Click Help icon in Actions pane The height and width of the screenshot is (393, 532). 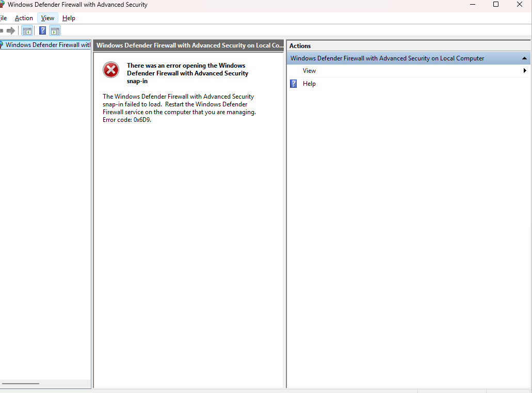(x=294, y=84)
